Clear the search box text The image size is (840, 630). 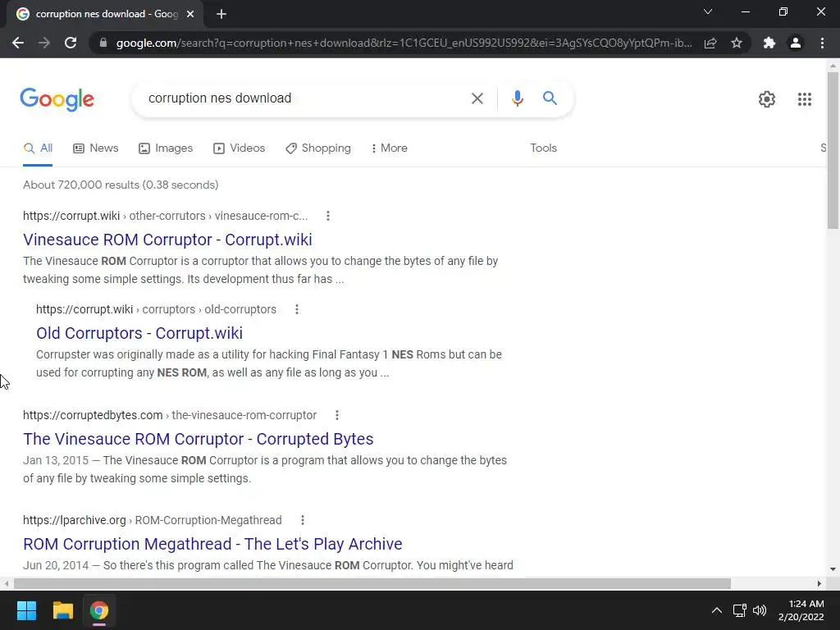pyautogui.click(x=477, y=98)
